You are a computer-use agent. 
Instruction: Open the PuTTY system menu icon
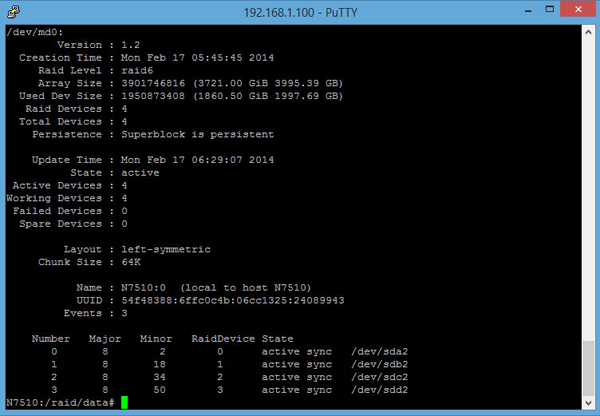(13, 11)
